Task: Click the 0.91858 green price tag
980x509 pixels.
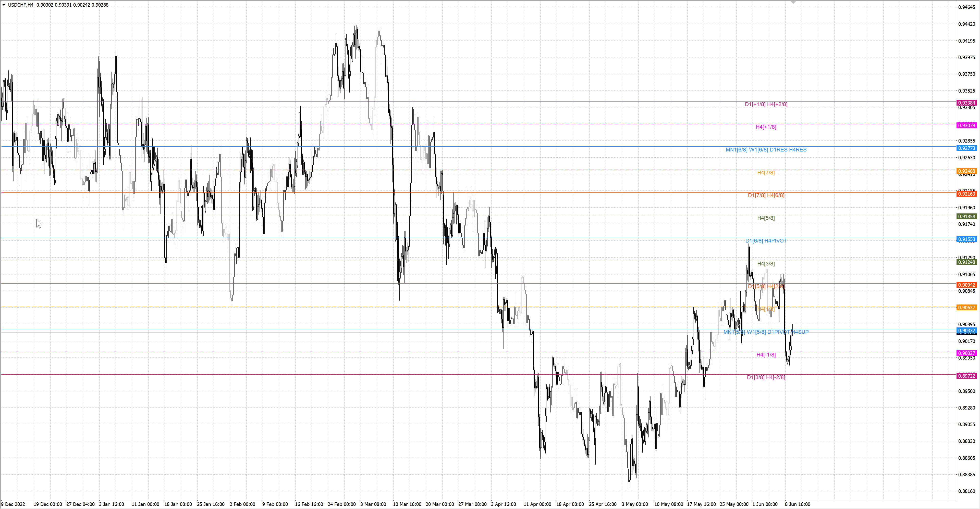Action: (x=966, y=217)
